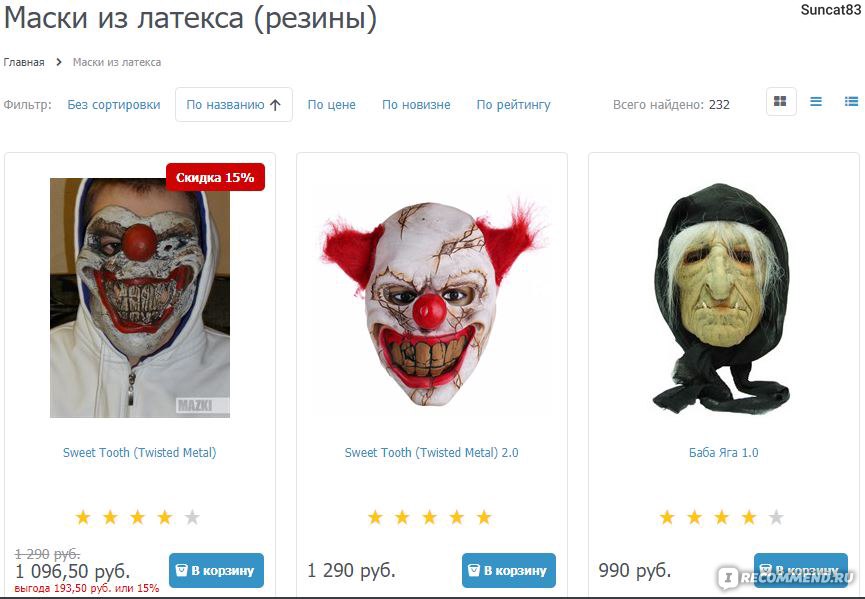Rate Sweet Tooth (Twisted Metal) five stars

[x=192, y=517]
